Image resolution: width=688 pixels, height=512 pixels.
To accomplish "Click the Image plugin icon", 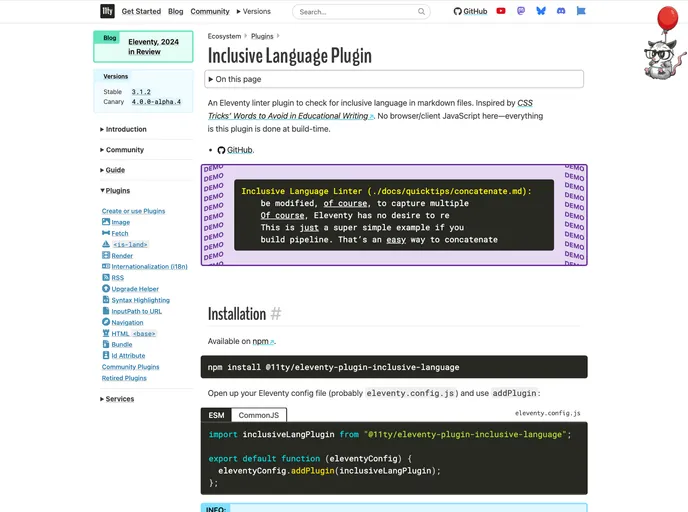I will [106, 222].
